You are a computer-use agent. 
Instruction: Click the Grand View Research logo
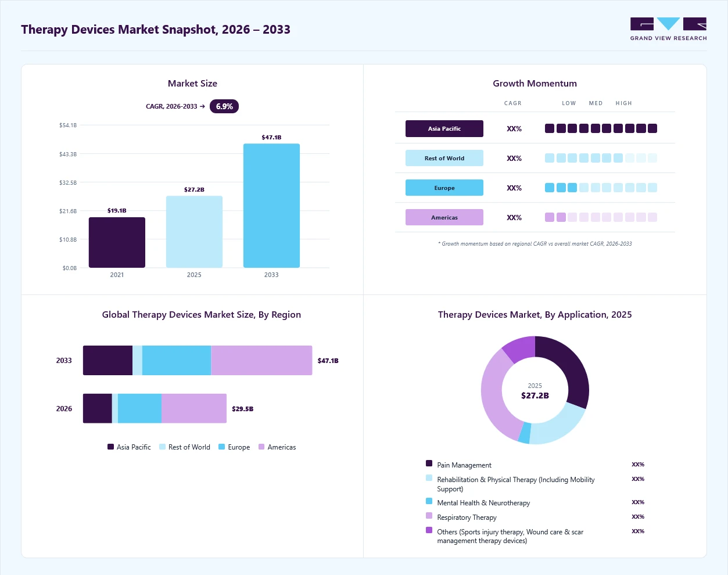(x=668, y=29)
